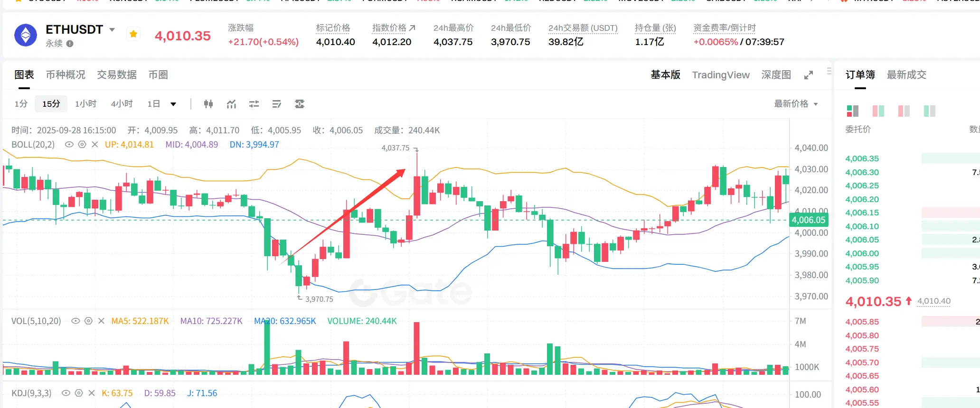This screenshot has width=980, height=408.
Task: Toggle KDJ indicator visibility eye
Action: pos(66,393)
